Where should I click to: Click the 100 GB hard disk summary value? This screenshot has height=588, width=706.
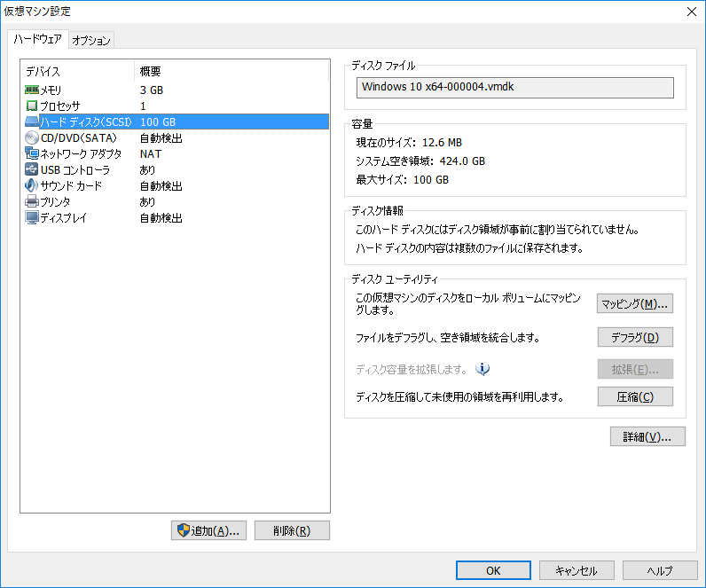(x=158, y=122)
